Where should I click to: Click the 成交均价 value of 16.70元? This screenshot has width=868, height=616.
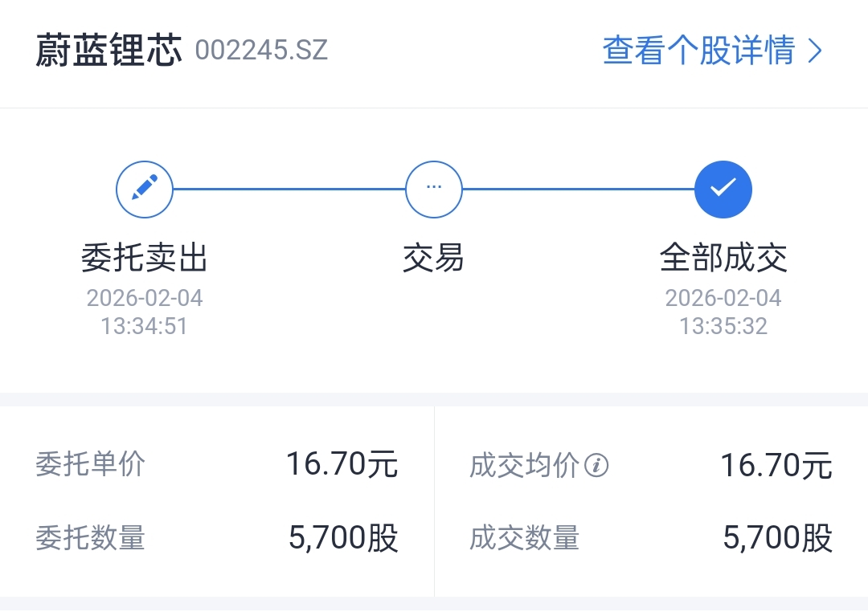pos(776,465)
